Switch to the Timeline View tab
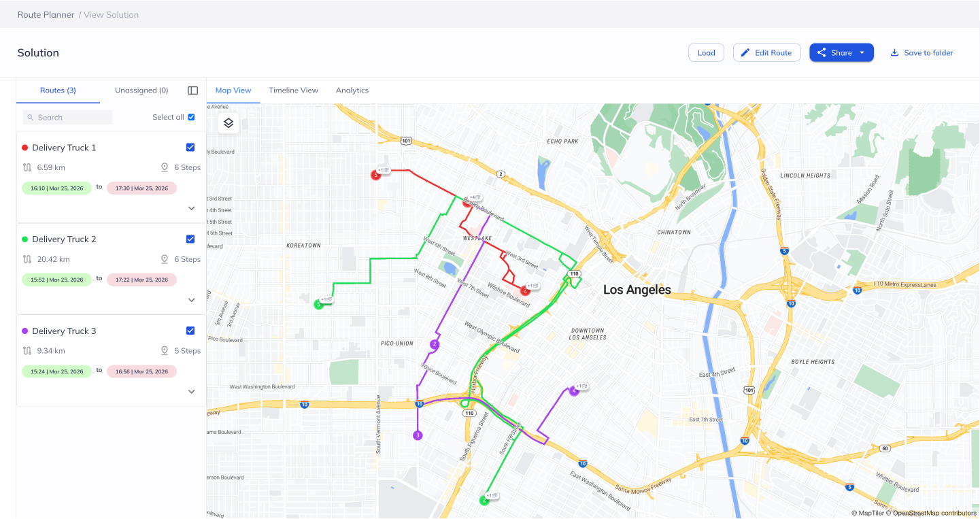Image resolution: width=980 pixels, height=519 pixels. (x=293, y=90)
